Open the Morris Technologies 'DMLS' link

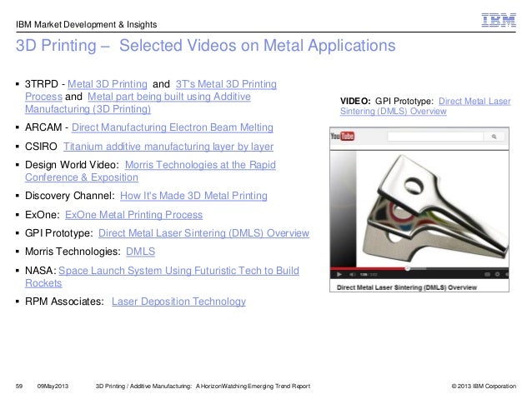point(140,252)
